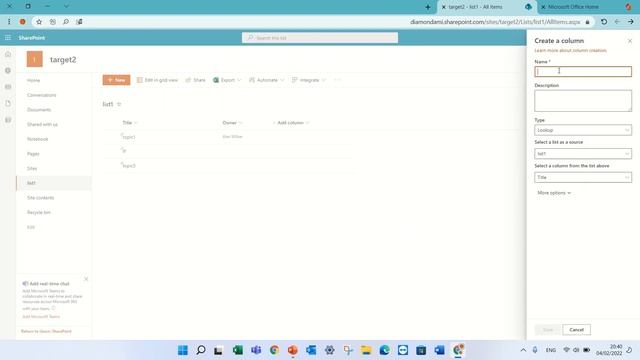Open the Add column menu
Viewport: 640px width, 360px height.
(291, 122)
